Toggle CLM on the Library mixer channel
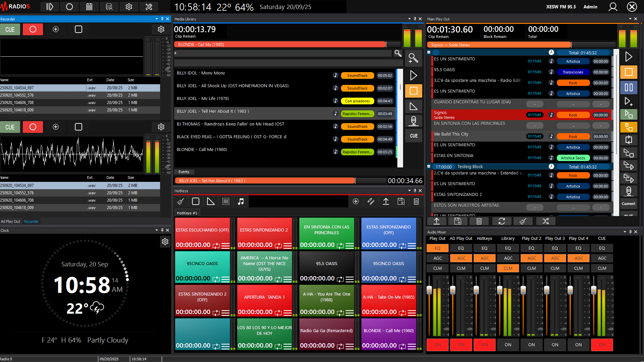The height and width of the screenshot is (362, 644). click(508, 268)
